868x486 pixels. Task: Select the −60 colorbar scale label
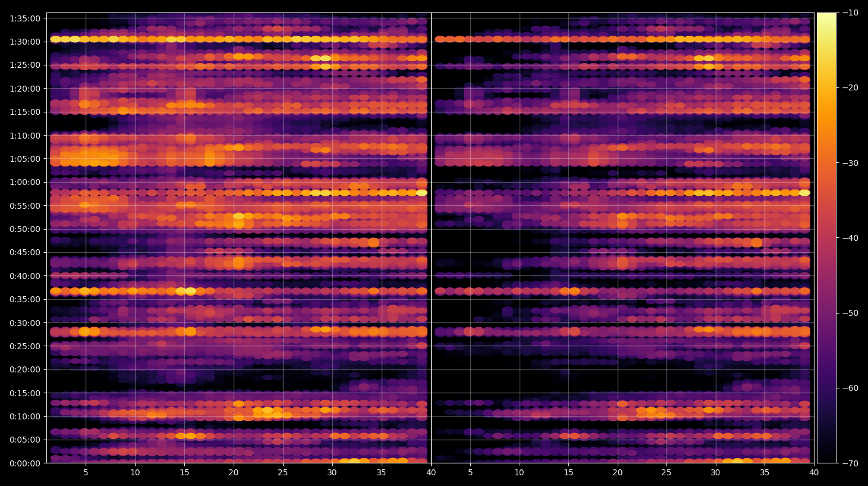[851, 388]
